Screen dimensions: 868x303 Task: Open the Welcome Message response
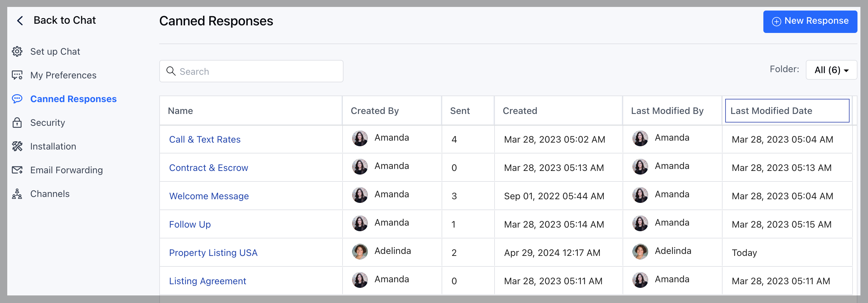[x=209, y=196]
